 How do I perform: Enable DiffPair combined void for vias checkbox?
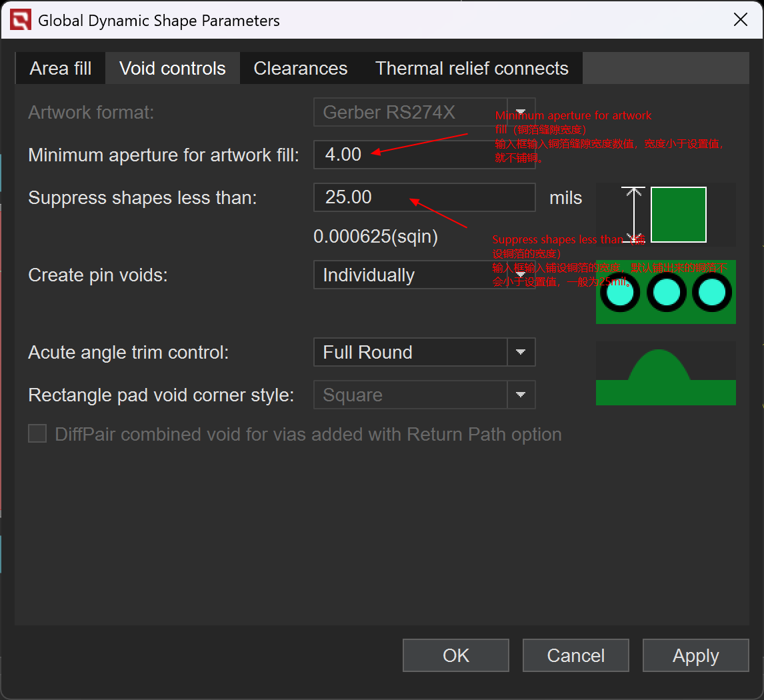(x=37, y=435)
